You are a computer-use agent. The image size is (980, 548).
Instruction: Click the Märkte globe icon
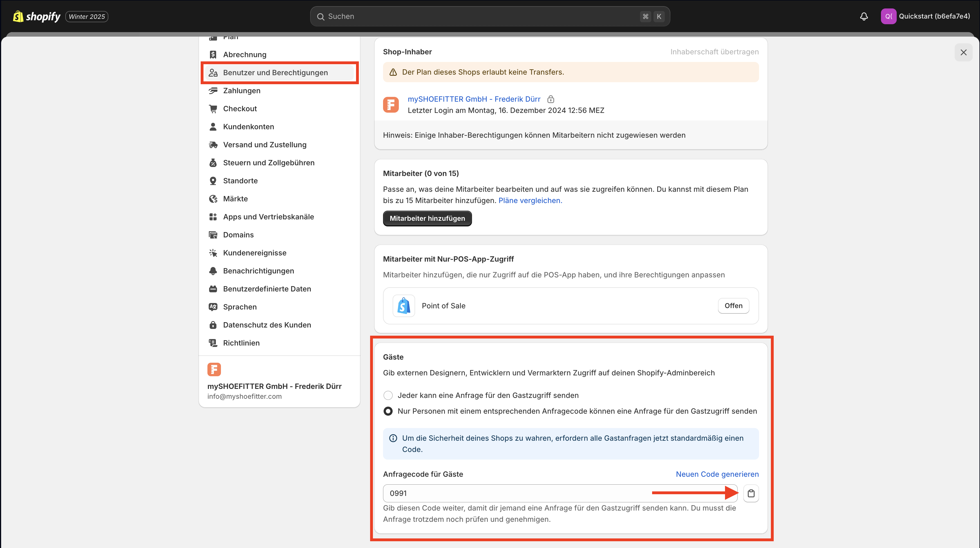[x=213, y=199]
